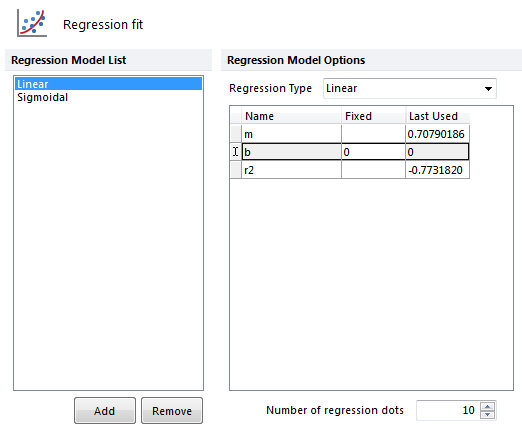Select Sigmoidal in the Regression Model List

pos(108,97)
